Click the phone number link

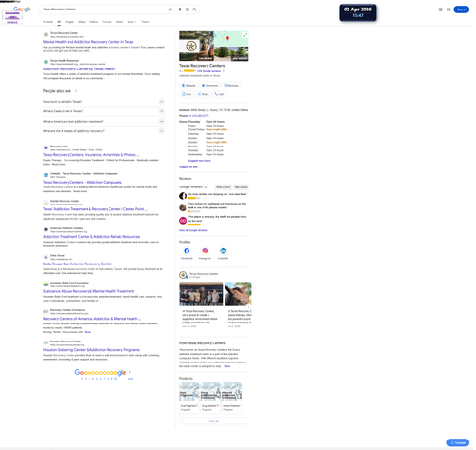click(x=199, y=116)
